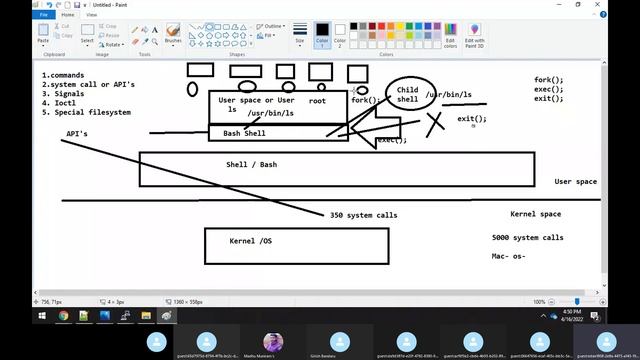Show hidden system tray icons
Viewport: 640px width, 360px height.
tap(543, 316)
